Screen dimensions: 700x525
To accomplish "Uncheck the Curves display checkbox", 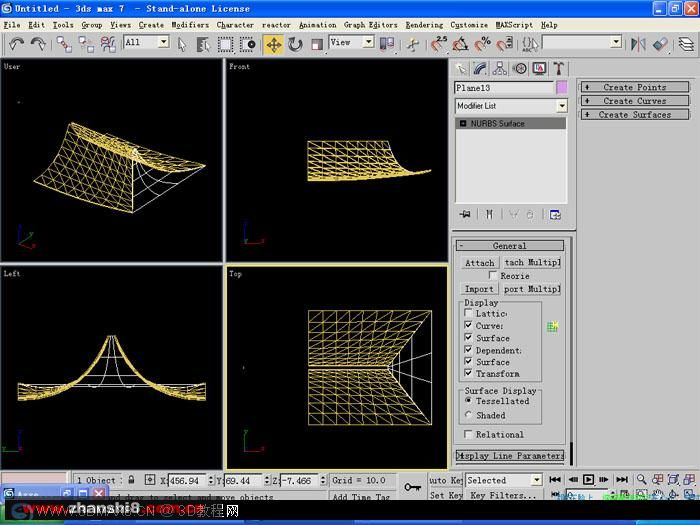I will [x=468, y=325].
